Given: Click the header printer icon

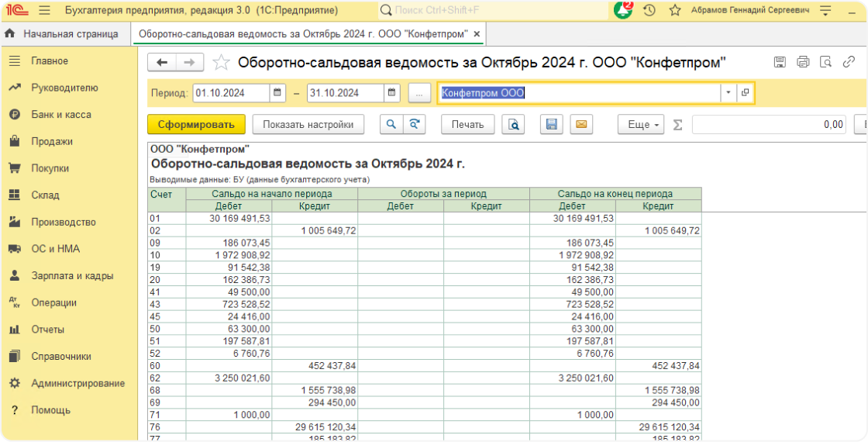Looking at the screenshot, I should click(803, 62).
